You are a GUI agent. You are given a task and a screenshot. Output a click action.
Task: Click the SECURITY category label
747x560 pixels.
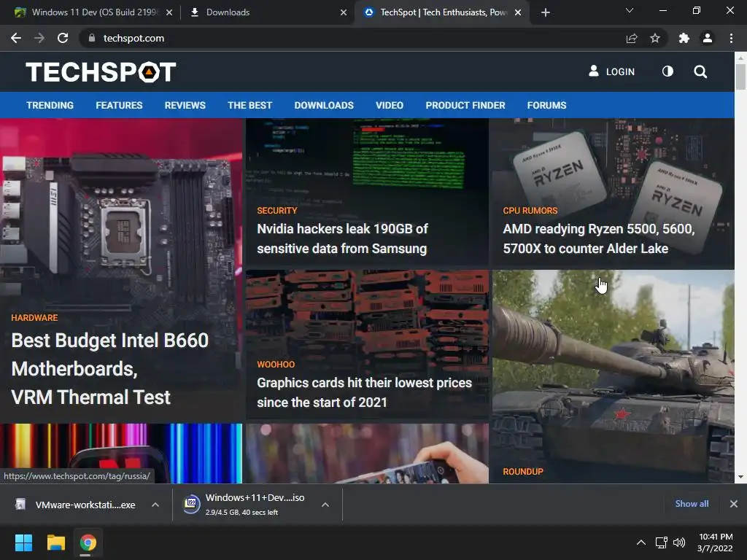pos(276,211)
